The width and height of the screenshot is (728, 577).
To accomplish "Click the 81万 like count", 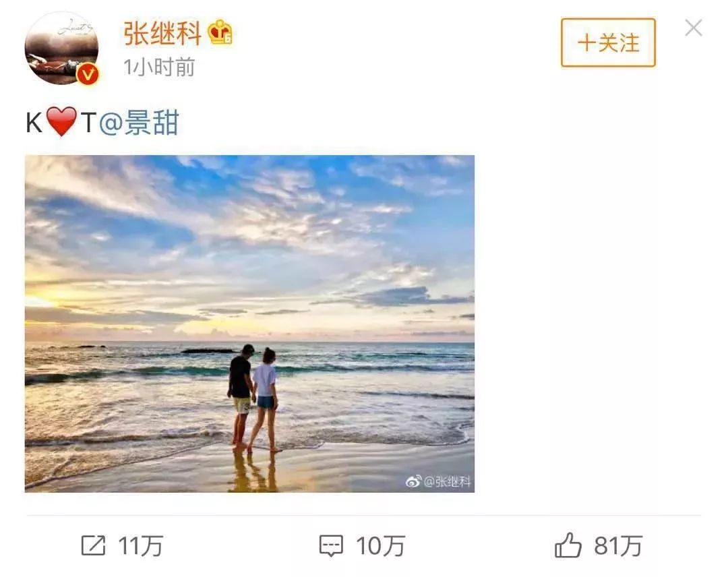I will tap(618, 546).
